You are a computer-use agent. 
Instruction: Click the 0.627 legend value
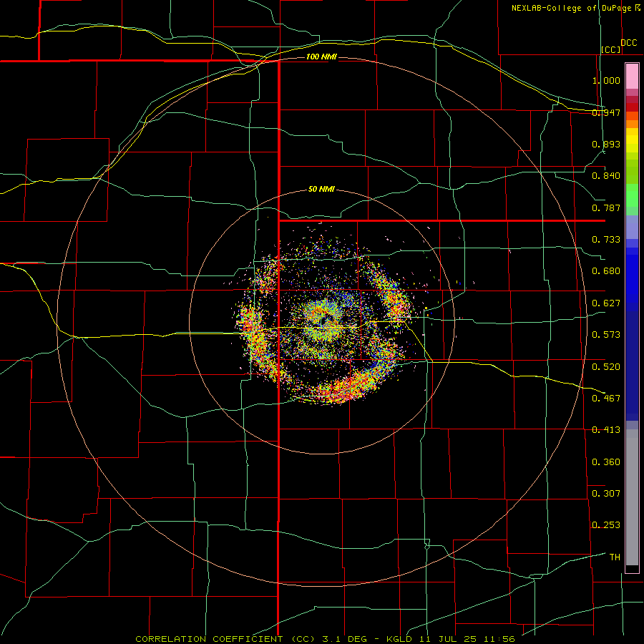[x=606, y=303]
